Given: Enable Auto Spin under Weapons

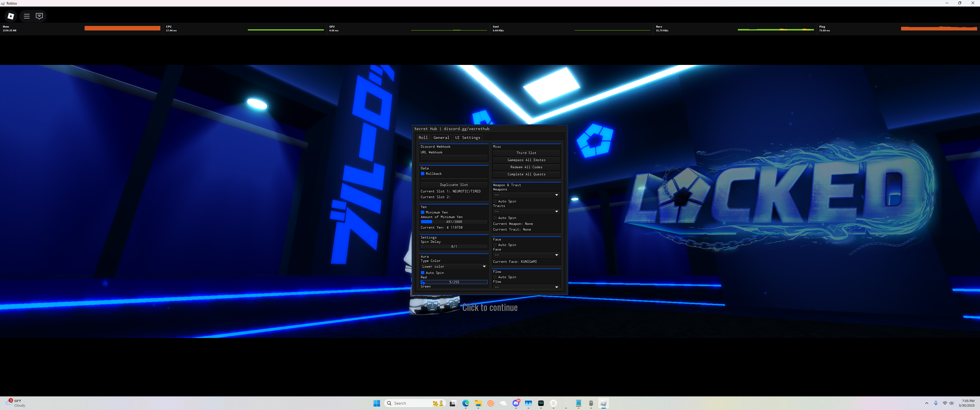Looking at the screenshot, I should (495, 201).
